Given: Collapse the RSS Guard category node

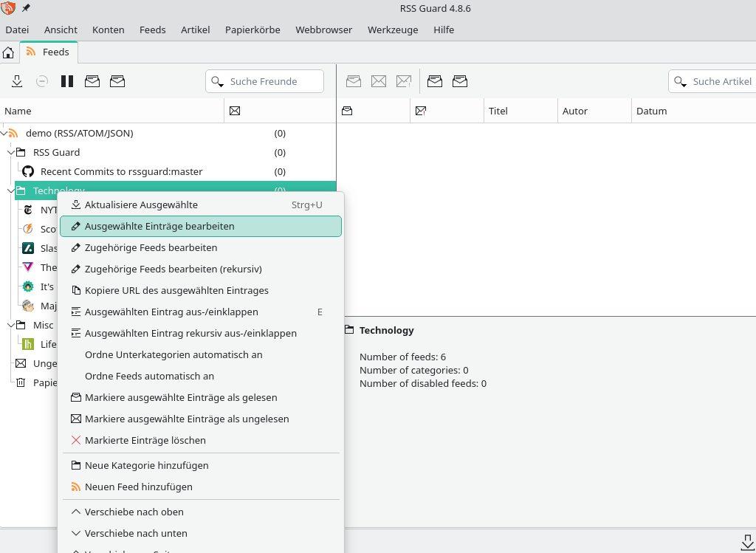Looking at the screenshot, I should click(10, 152).
